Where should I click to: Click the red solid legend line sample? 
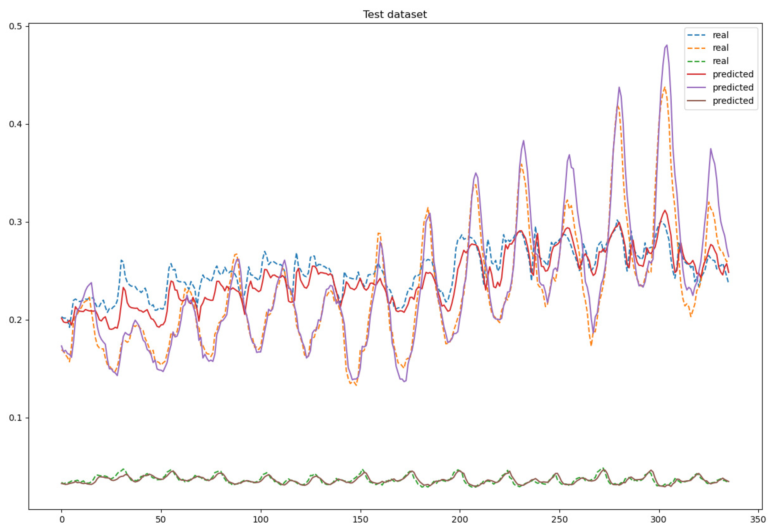click(696, 74)
